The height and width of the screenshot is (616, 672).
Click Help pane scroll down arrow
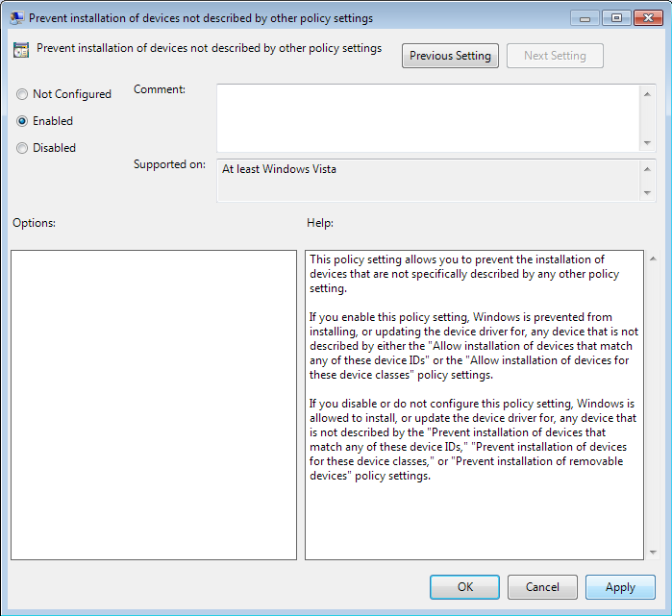[x=653, y=553]
